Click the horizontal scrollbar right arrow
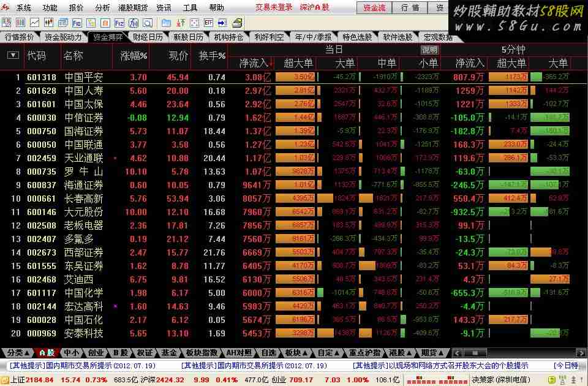This screenshot has width=588, height=386. pyautogui.click(x=581, y=353)
